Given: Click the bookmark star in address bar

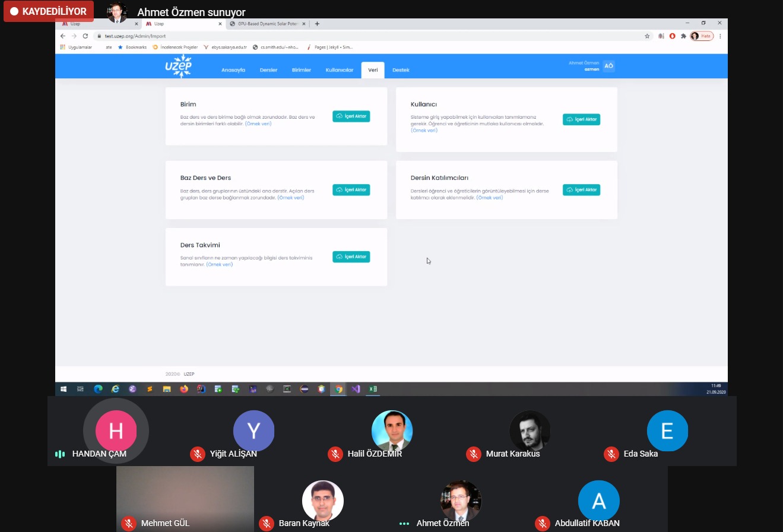Looking at the screenshot, I should pos(647,36).
